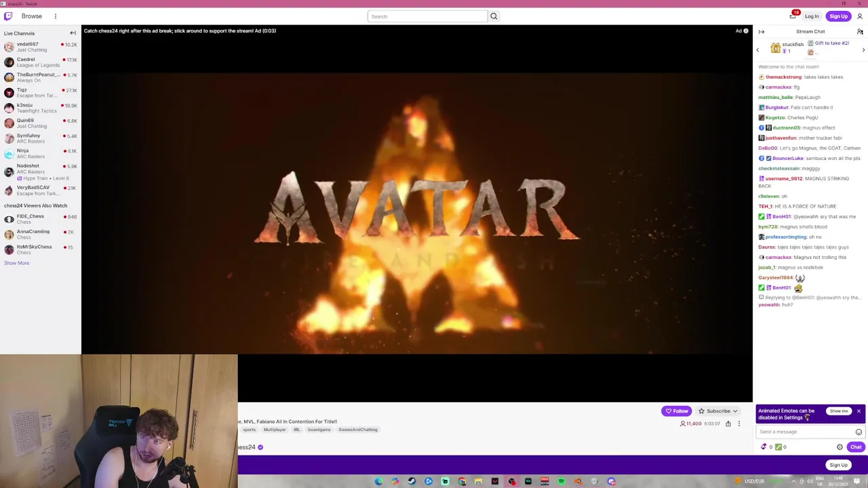
Task: Open vedal987 Just Chatting channel
Action: (41, 47)
